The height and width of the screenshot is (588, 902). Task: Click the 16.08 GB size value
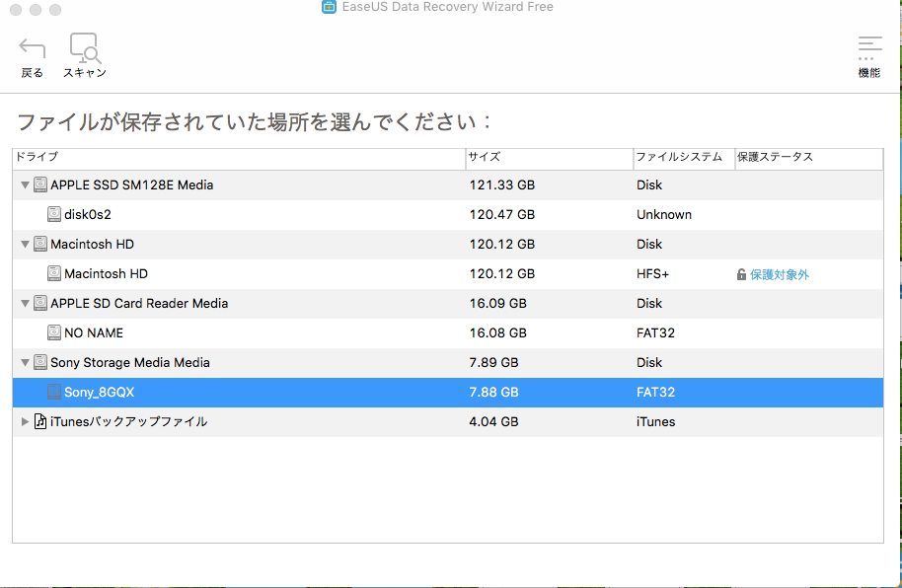coord(498,333)
